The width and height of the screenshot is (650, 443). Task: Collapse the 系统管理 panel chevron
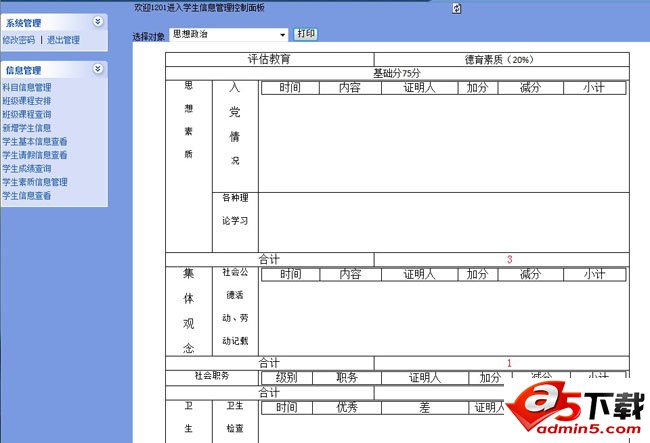pyautogui.click(x=98, y=22)
